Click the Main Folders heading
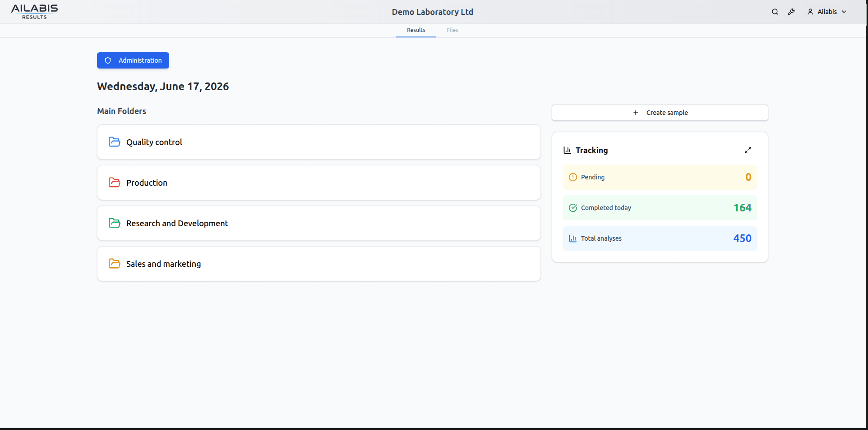Viewport: 868px width, 430px height. [121, 111]
